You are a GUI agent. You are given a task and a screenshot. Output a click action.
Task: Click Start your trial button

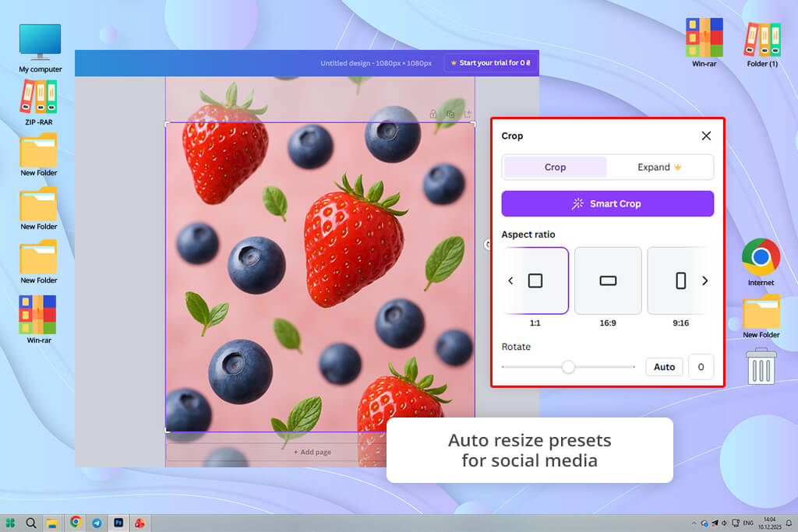[x=491, y=63]
